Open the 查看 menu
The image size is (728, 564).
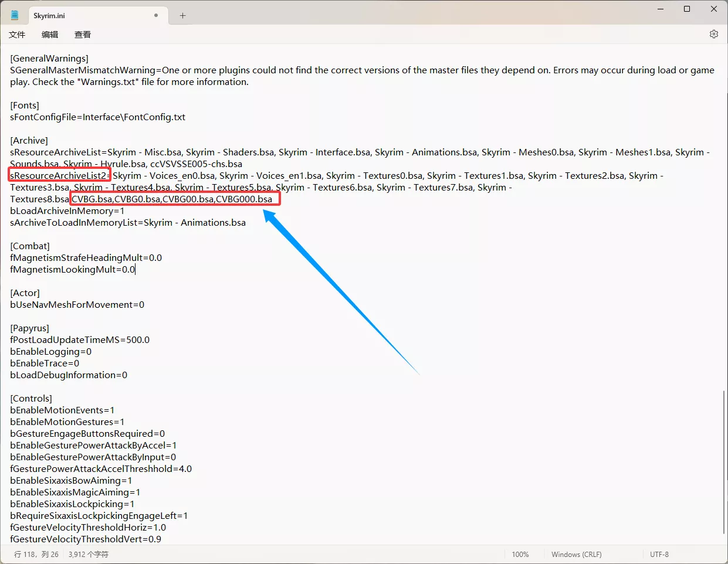pyautogui.click(x=83, y=35)
